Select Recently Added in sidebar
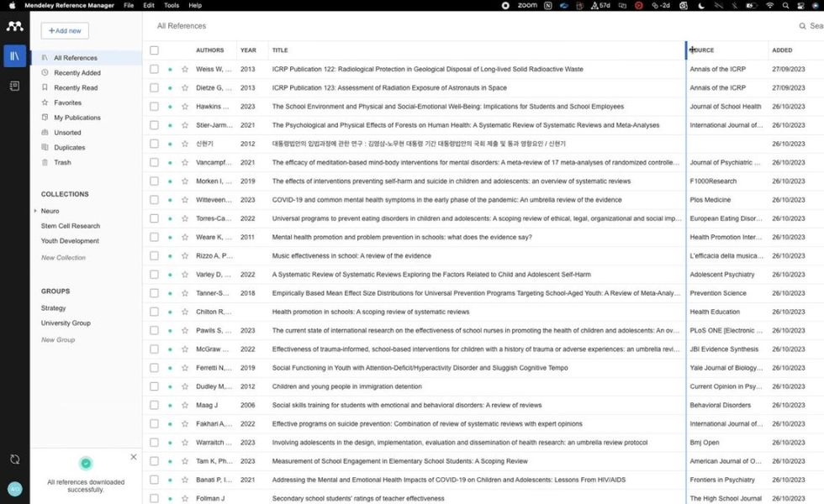824x504 pixels. coord(77,73)
